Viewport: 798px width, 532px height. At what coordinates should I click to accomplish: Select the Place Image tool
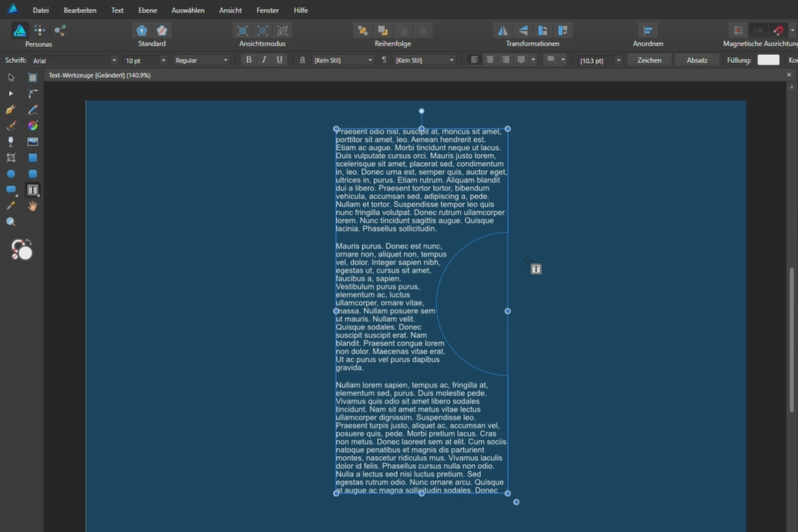[x=33, y=142]
